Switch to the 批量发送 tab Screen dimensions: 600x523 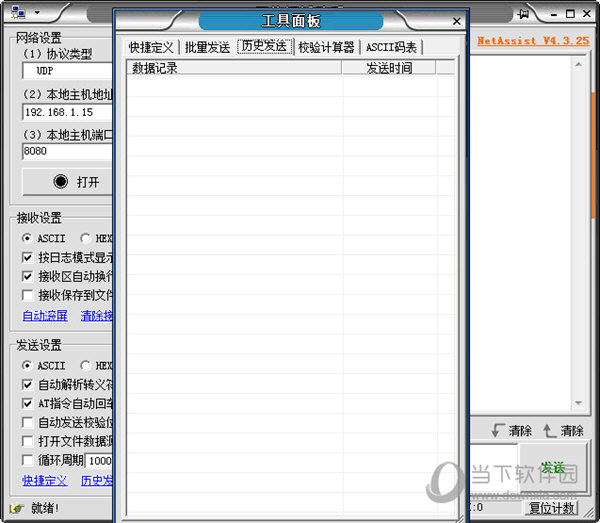point(207,47)
